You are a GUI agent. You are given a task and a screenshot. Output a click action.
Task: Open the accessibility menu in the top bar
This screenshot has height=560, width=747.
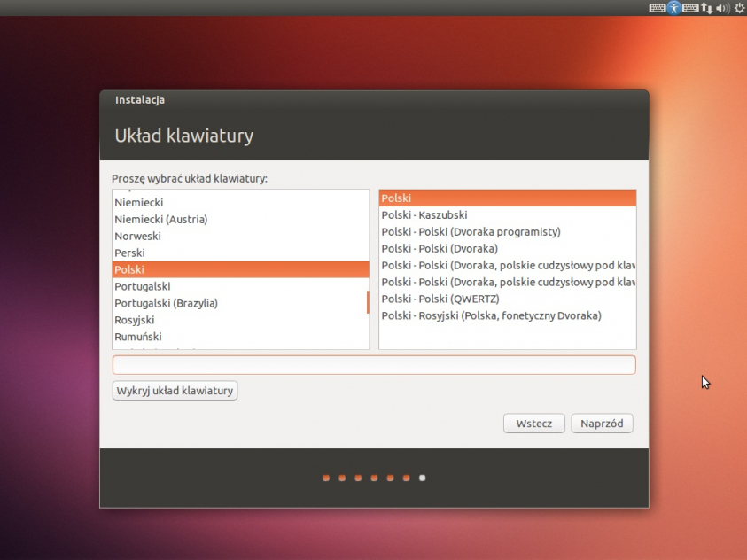tap(673, 8)
